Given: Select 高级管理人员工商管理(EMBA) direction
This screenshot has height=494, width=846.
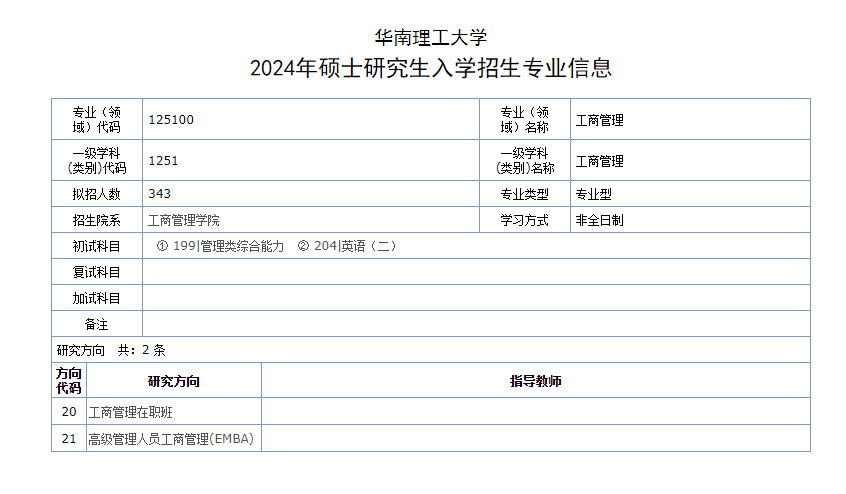Looking at the screenshot, I should pos(171,439).
